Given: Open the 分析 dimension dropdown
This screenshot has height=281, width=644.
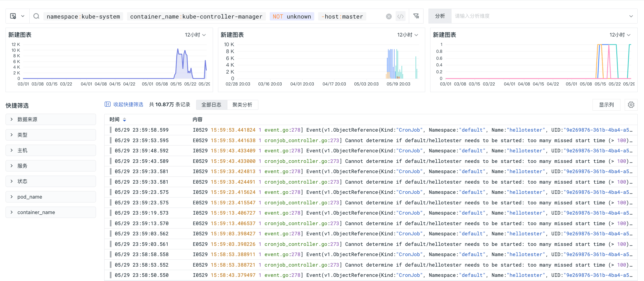Looking at the screenshot, I should tap(631, 16).
